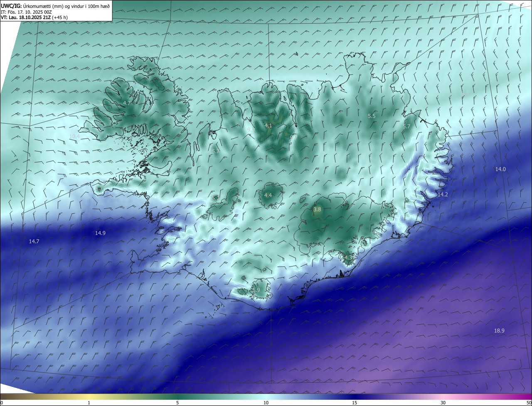Screen dimensions: 532x406
Task: Click the 18.9 value label over the ocean
Action: 499,331
